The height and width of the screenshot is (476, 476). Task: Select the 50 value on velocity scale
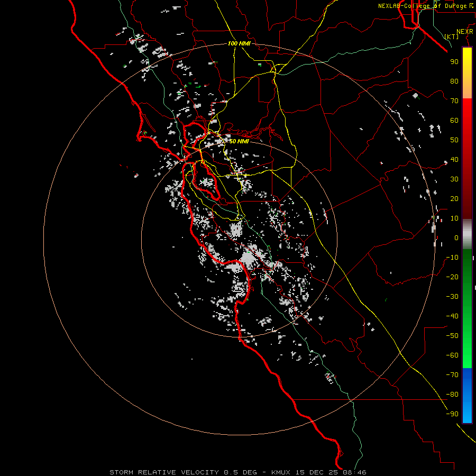pyautogui.click(x=454, y=140)
